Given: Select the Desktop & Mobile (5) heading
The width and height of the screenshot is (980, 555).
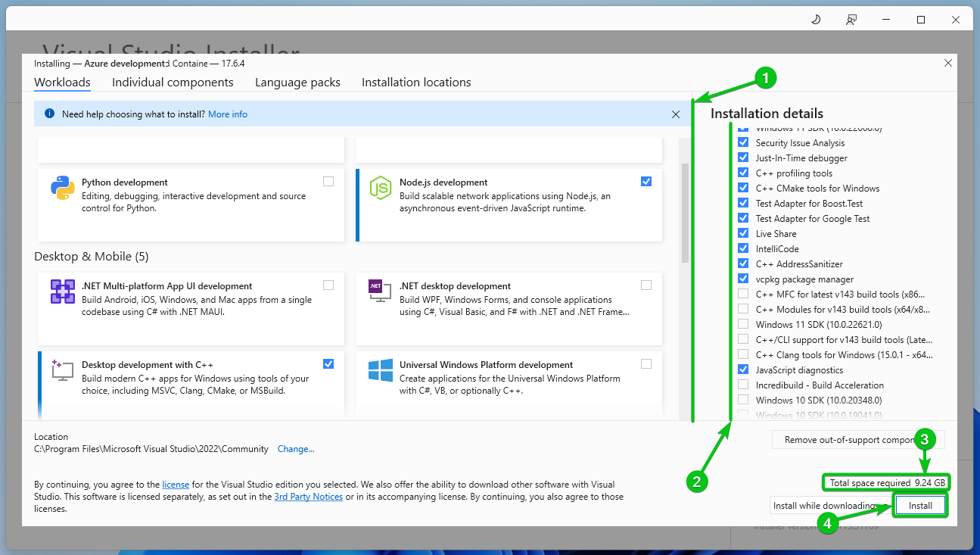Looking at the screenshot, I should tap(92, 257).
